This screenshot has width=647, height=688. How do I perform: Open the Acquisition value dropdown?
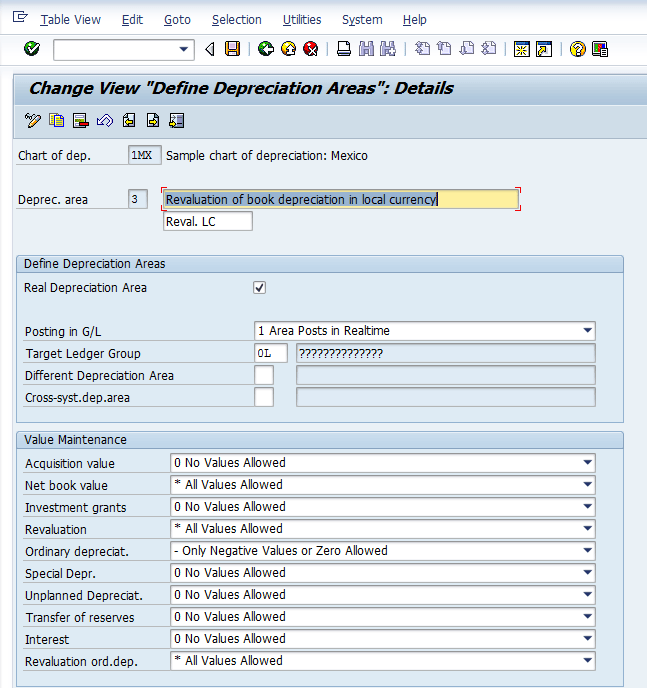[586, 463]
